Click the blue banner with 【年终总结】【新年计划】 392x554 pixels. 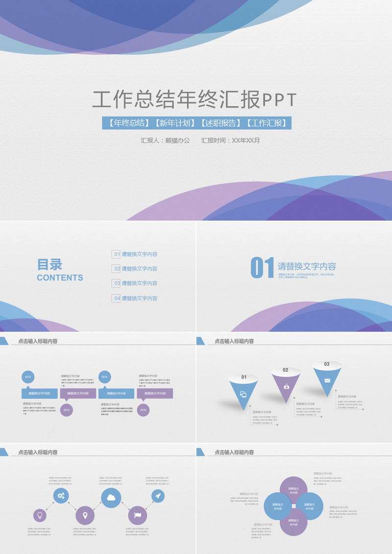pyautogui.click(x=196, y=123)
